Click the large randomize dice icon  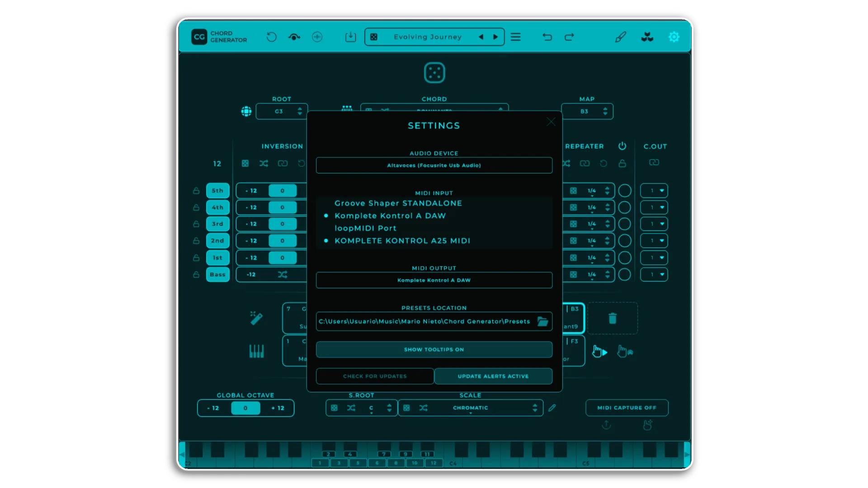pyautogui.click(x=434, y=73)
